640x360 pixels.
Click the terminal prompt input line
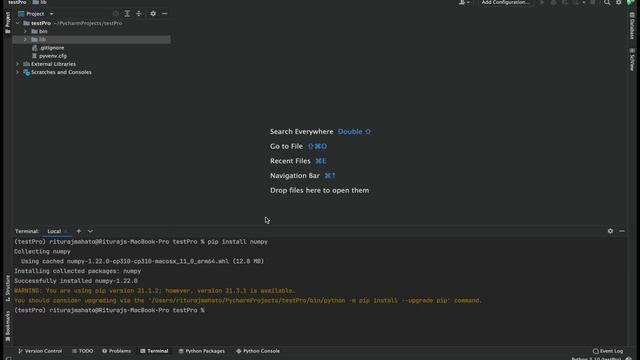click(x=109, y=310)
